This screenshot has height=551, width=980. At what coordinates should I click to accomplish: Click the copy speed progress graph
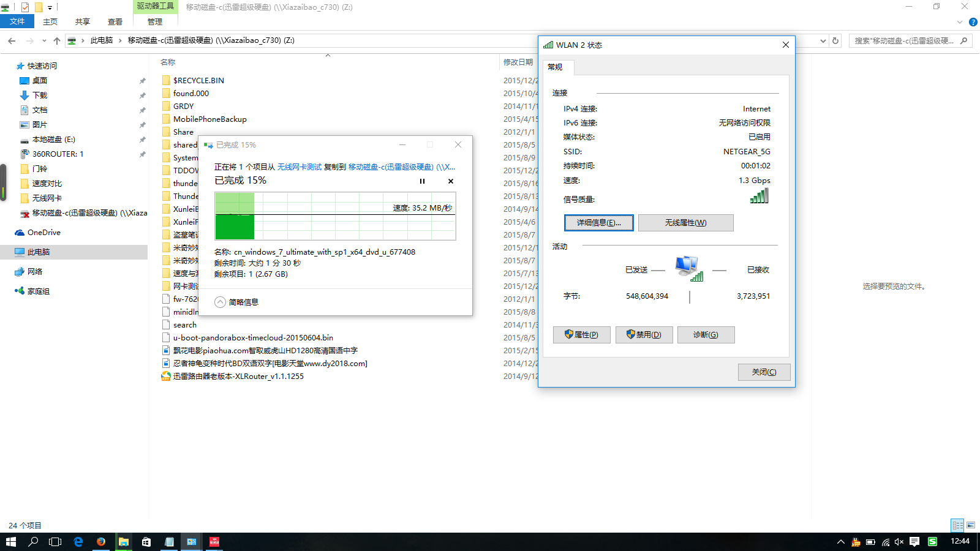335,216
